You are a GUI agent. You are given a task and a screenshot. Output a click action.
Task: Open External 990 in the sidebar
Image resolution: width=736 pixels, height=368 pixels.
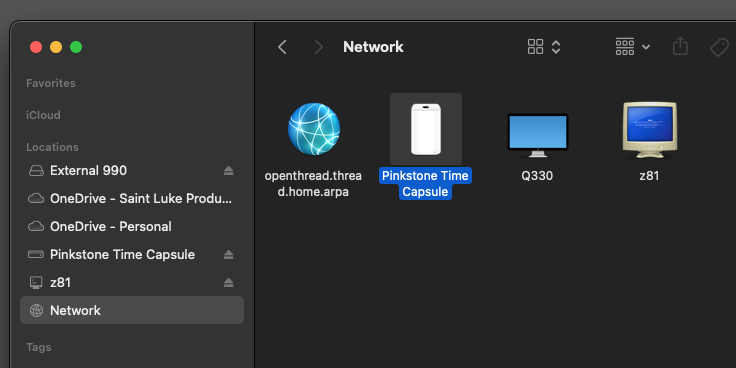[132, 170]
